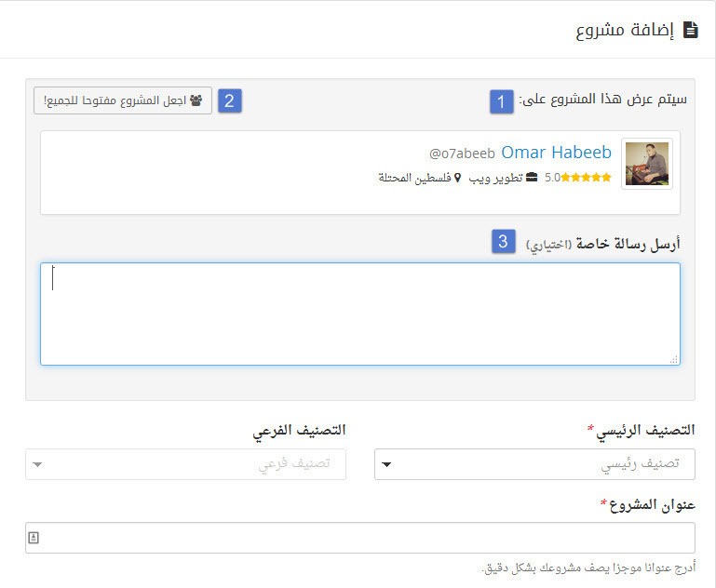Click the arrow of the main category dropdown
The width and height of the screenshot is (716, 588).
pyautogui.click(x=387, y=464)
